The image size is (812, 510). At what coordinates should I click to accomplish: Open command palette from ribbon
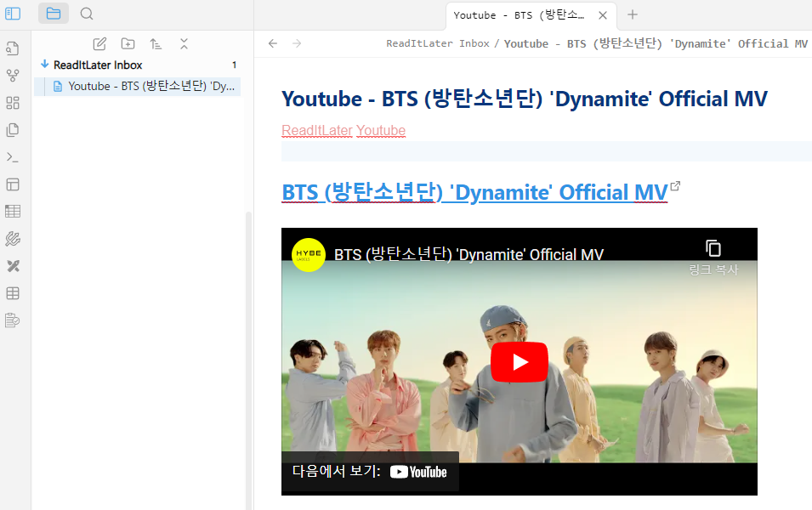(13, 157)
